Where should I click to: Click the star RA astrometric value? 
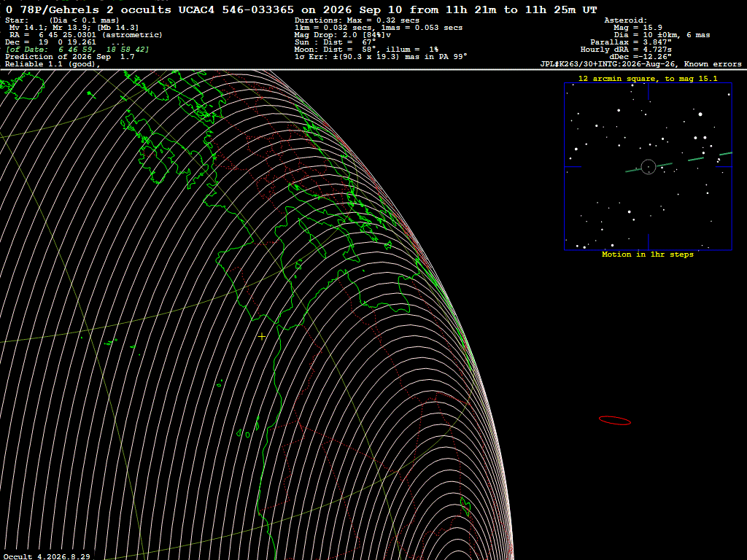86,35
